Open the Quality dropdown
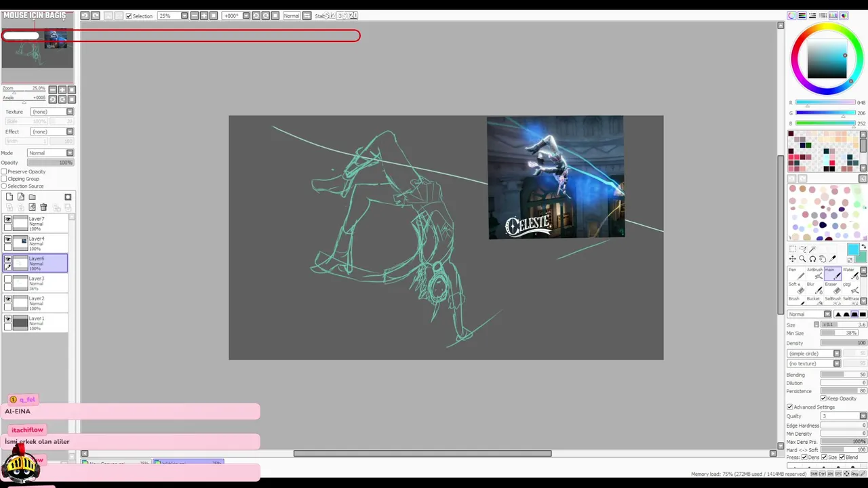Image resolution: width=868 pixels, height=488 pixels. pos(844,416)
